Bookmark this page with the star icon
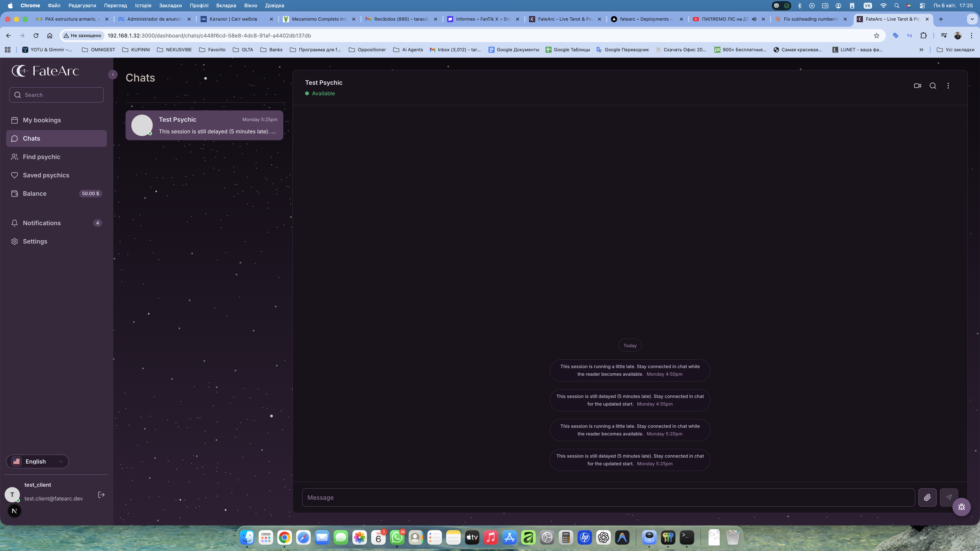980x551 pixels. pos(876,35)
